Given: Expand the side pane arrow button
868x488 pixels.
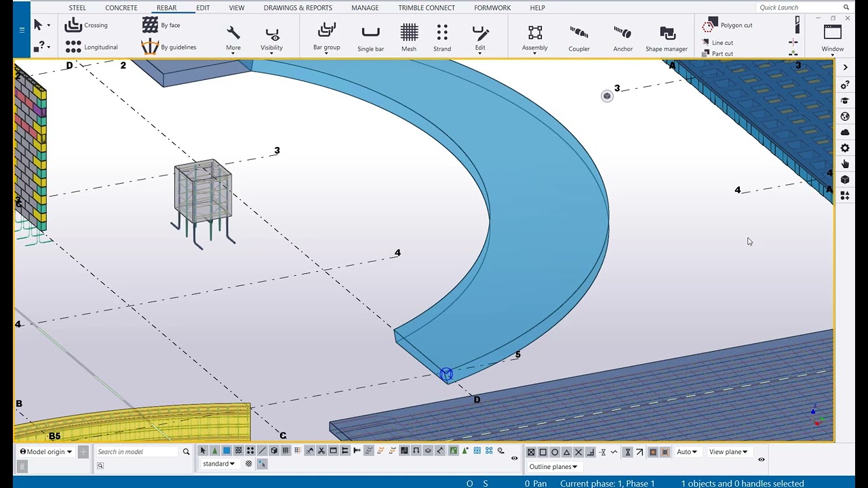Looking at the screenshot, I should click(845, 67).
